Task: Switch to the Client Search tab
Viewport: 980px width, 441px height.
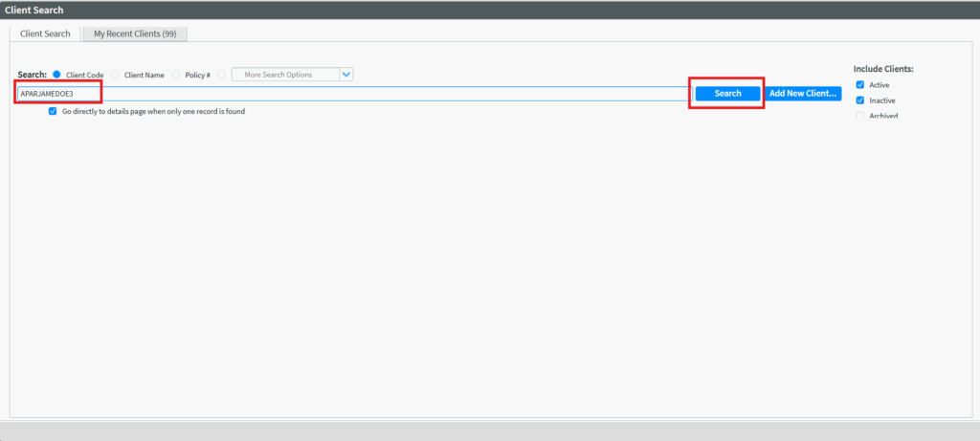Action: 45,33
